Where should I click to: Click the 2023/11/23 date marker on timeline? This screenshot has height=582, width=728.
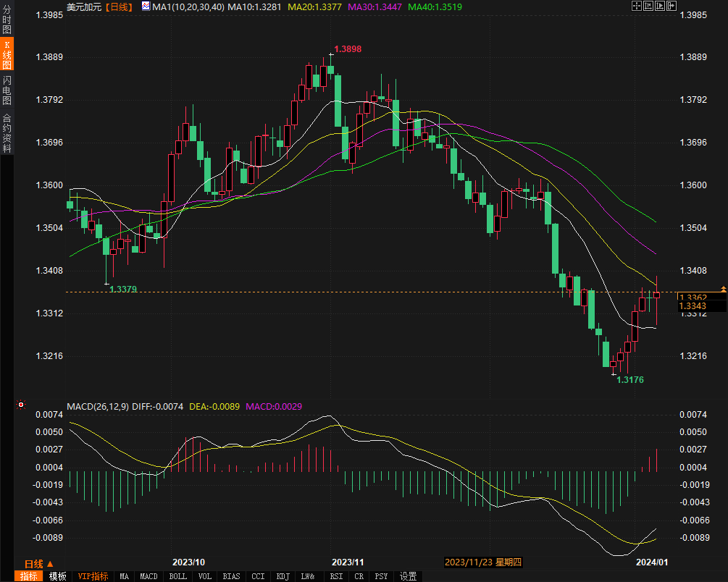[483, 562]
